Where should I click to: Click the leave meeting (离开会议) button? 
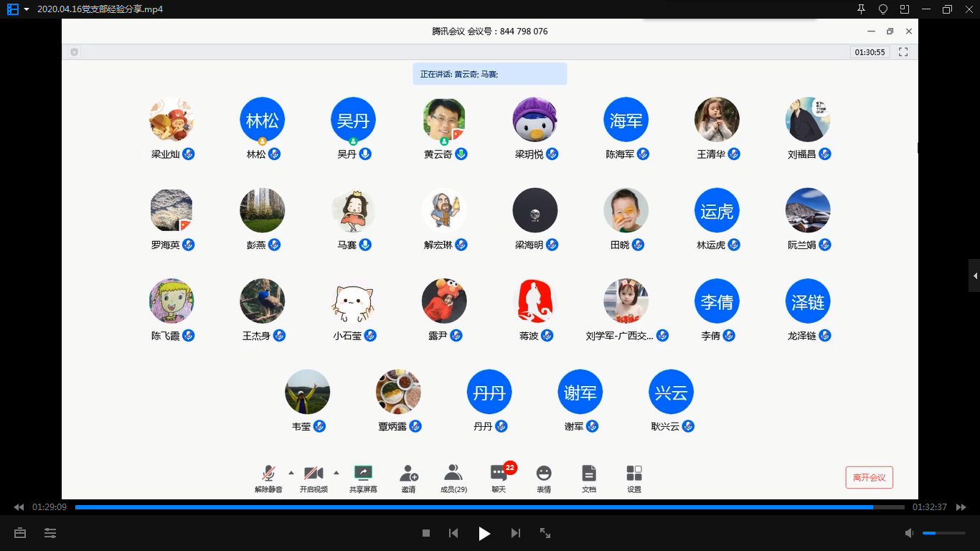[869, 477]
